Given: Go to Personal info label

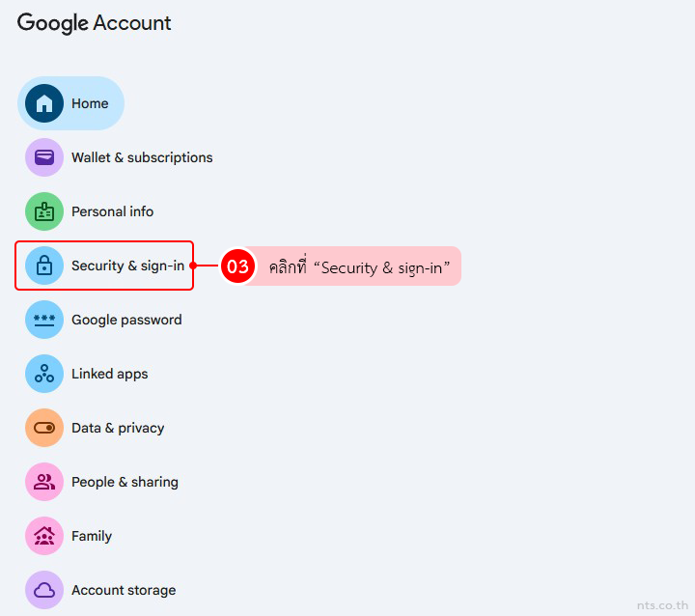Looking at the screenshot, I should coord(113,211).
